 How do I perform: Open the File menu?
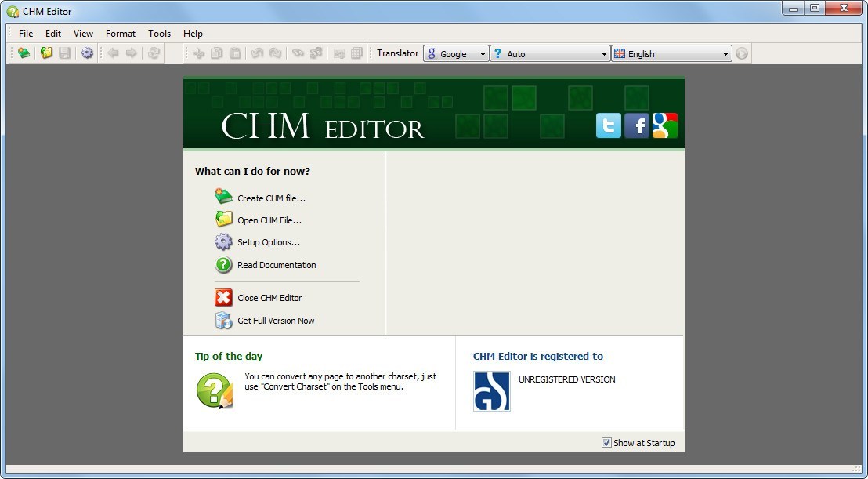tap(26, 33)
